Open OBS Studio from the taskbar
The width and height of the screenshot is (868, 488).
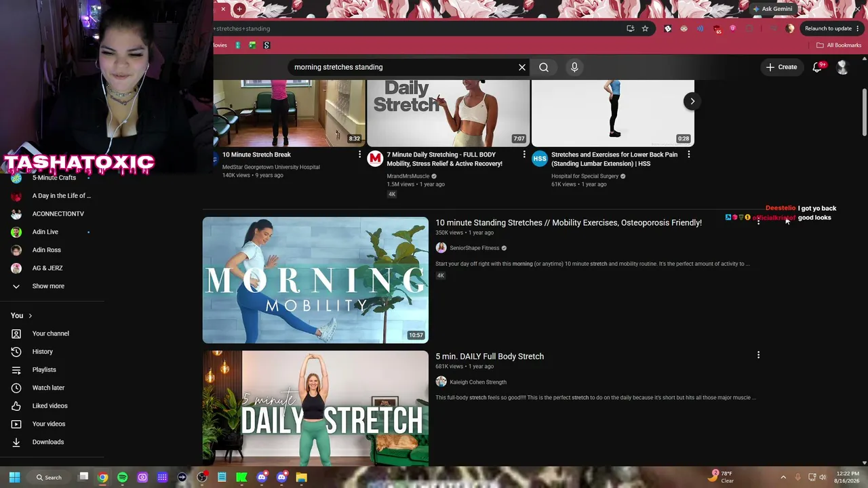pos(202,477)
